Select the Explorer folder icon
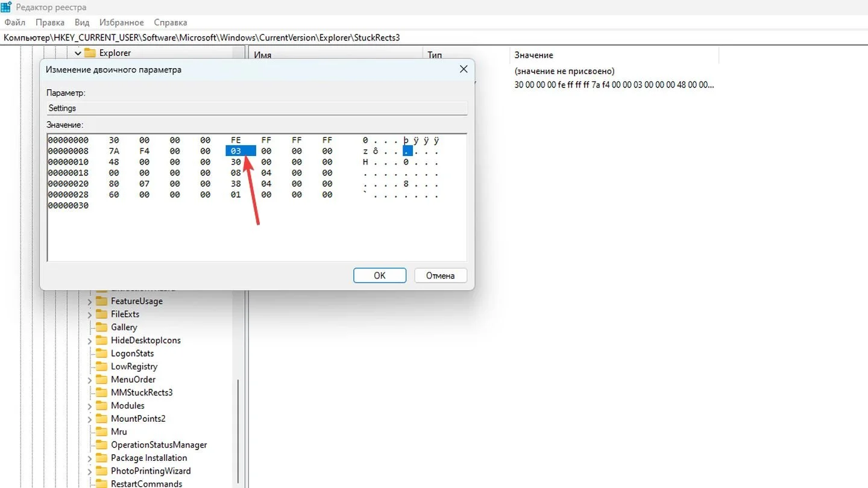Viewport: 868px width, 488px height. coord(90,53)
